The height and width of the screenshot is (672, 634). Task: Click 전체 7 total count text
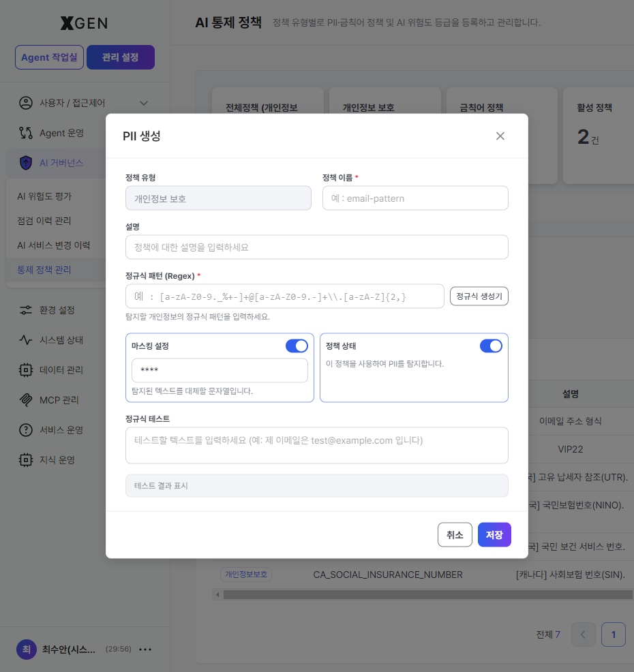(x=548, y=635)
